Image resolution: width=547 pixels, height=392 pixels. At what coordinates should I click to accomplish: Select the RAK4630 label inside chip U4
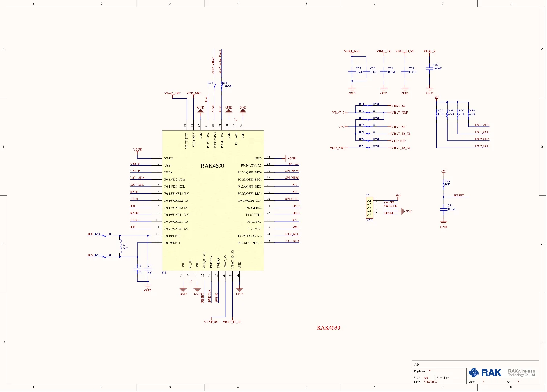(x=212, y=166)
